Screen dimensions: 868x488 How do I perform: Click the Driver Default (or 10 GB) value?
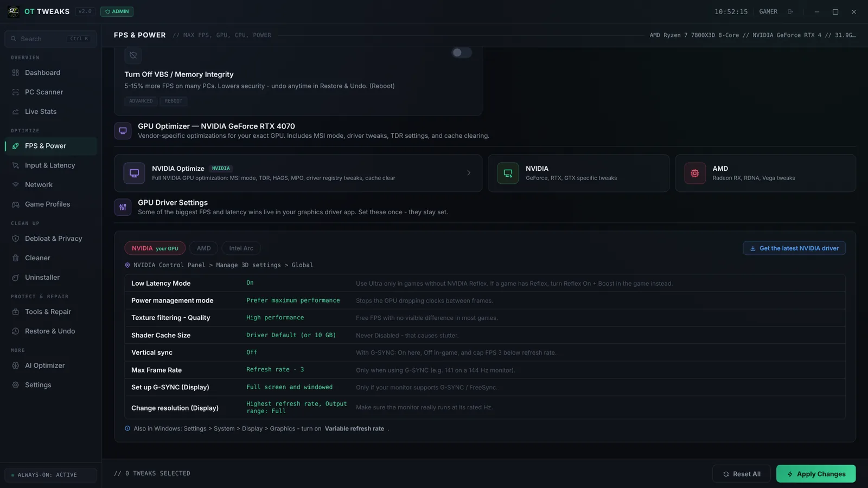click(x=291, y=335)
